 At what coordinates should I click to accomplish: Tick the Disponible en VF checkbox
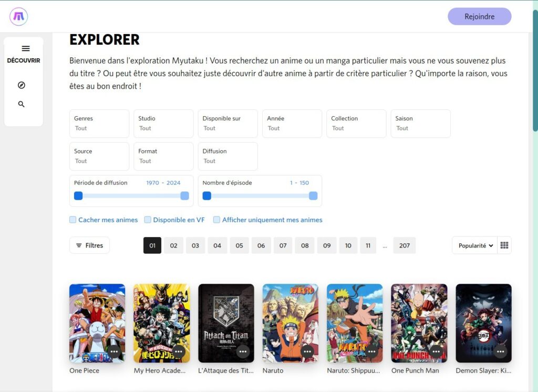148,220
